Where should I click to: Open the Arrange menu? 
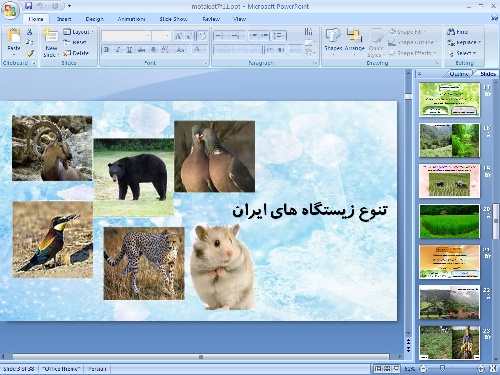(x=354, y=42)
